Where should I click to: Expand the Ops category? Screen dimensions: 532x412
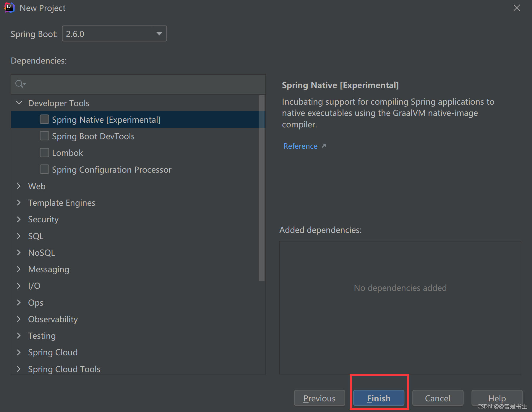pos(19,302)
